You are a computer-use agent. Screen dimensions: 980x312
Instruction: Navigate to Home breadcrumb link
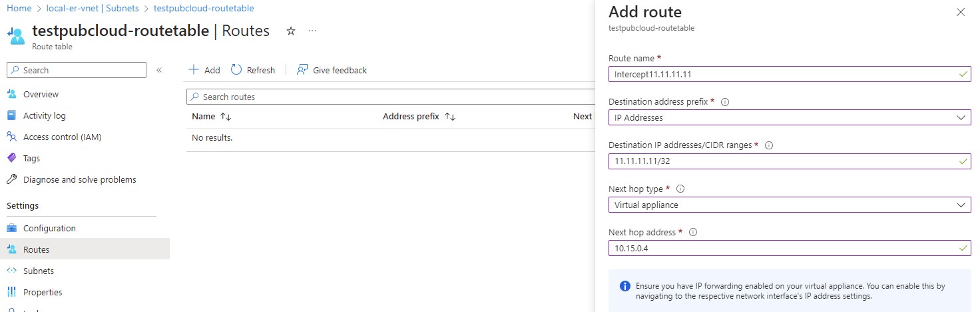point(19,9)
